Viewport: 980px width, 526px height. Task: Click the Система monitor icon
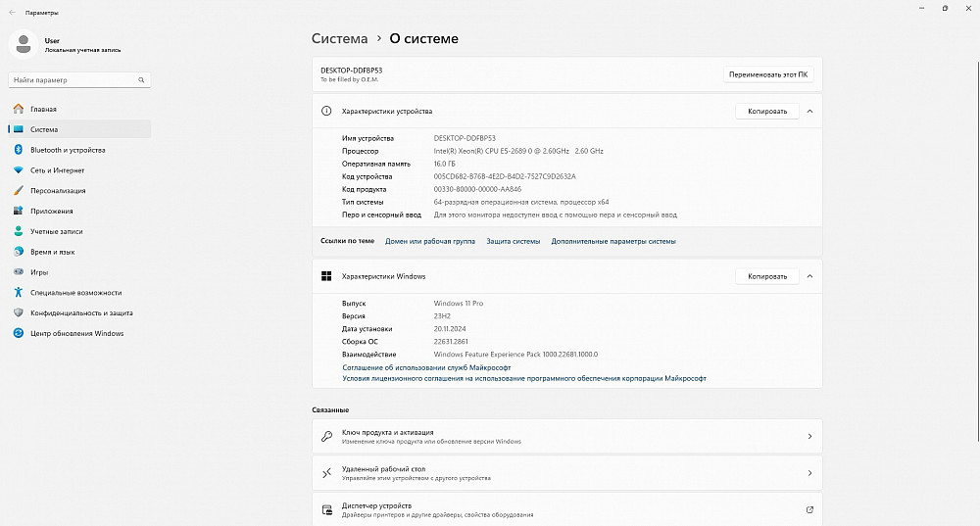pyautogui.click(x=18, y=129)
